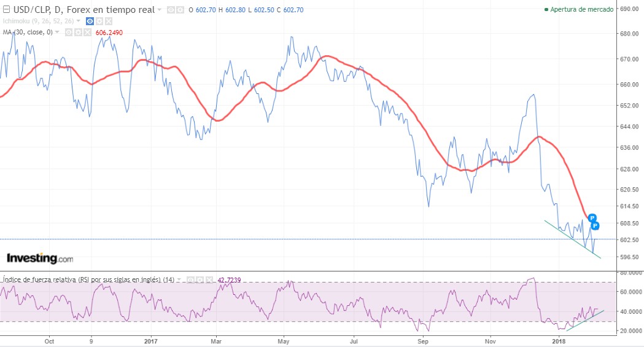
Task: Click the 2018 label on time axis
Action: coord(559,341)
